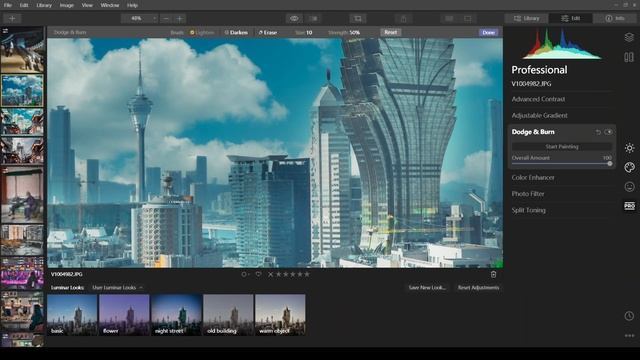Apply the basic look thumbnail
Screen dimensions: 640x360
[x=72, y=315]
